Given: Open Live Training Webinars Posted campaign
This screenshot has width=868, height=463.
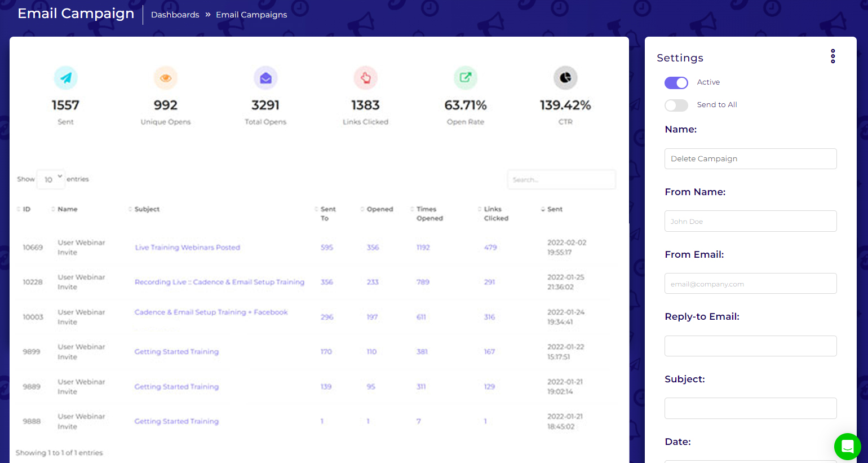Looking at the screenshot, I should [187, 248].
